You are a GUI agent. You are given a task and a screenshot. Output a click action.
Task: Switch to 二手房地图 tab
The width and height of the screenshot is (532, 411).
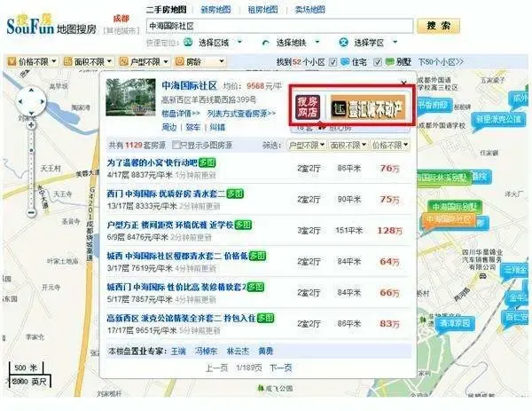coord(167,10)
